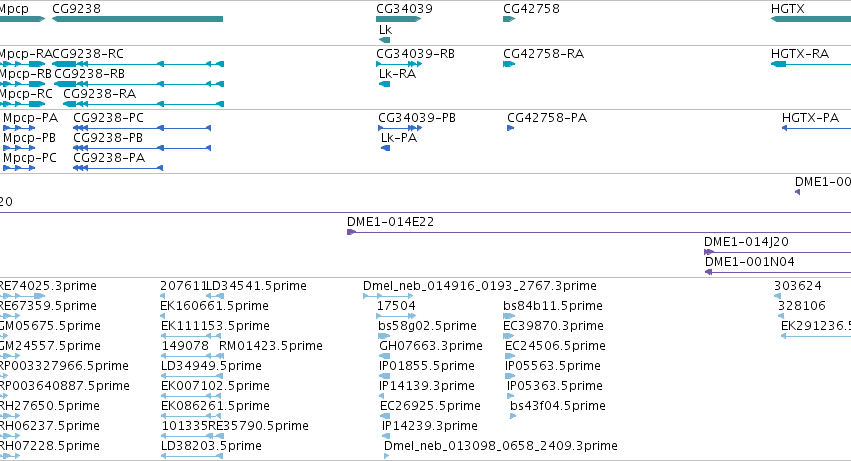Select the CG9238 gene bar

click(137, 20)
